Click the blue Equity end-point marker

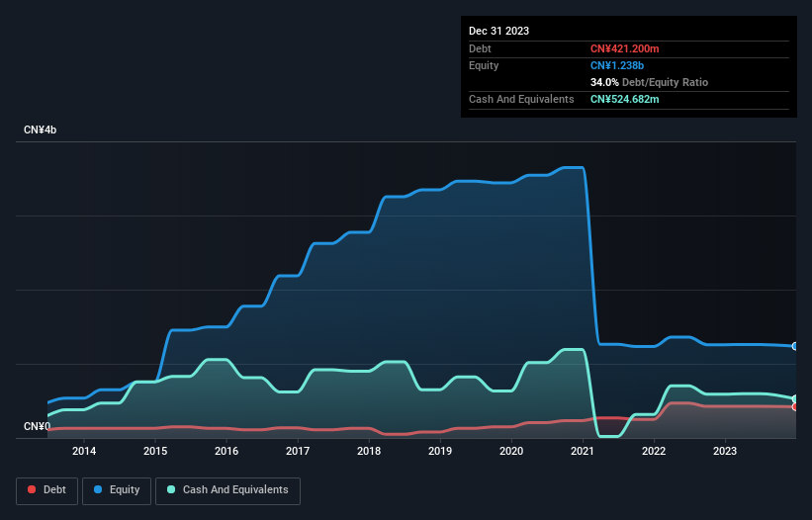795,346
